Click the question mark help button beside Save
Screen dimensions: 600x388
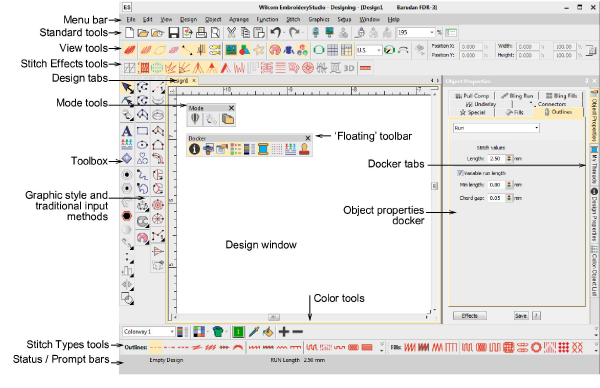[x=536, y=316]
